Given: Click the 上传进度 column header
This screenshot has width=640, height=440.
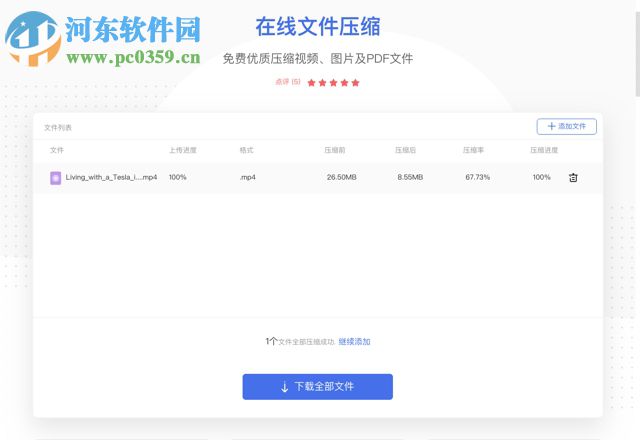Looking at the screenshot, I should (183, 150).
